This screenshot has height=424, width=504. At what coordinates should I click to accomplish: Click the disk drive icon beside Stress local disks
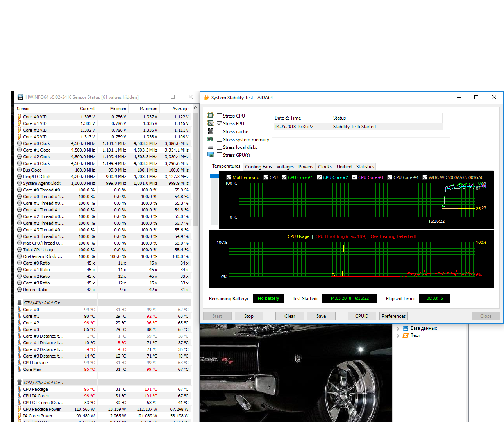coord(211,147)
